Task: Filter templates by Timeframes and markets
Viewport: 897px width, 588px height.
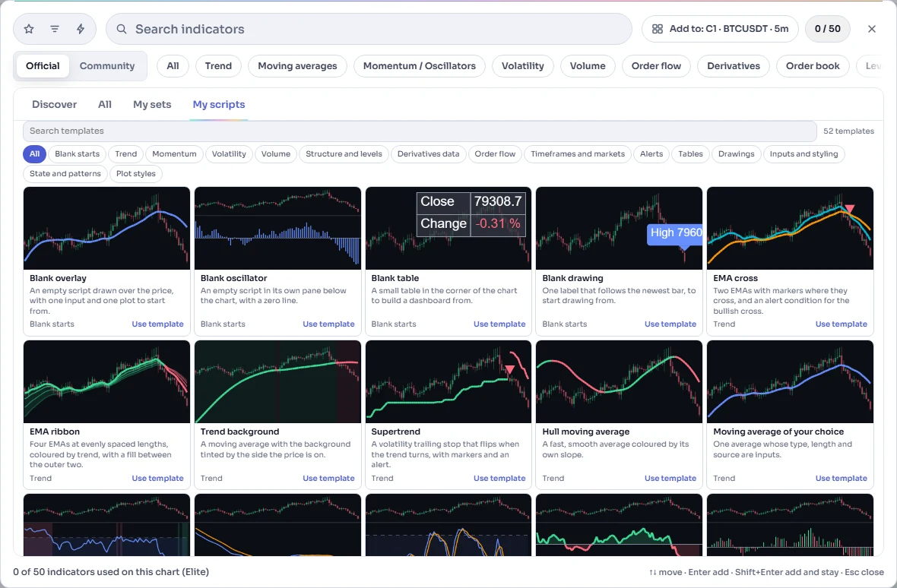Action: 578,153
